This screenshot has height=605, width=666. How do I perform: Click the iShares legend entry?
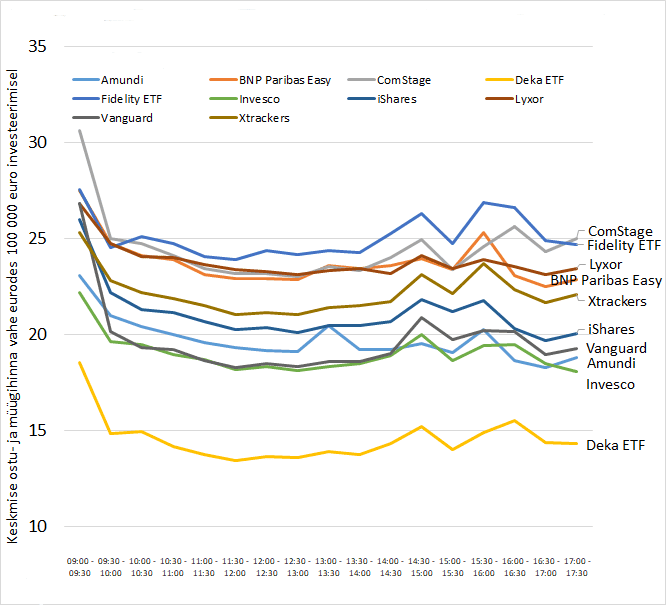382,99
